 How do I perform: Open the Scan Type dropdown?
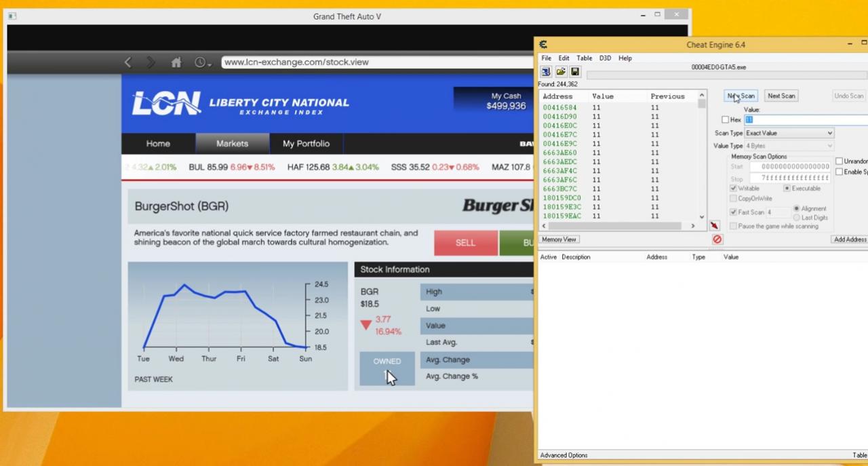click(x=789, y=133)
